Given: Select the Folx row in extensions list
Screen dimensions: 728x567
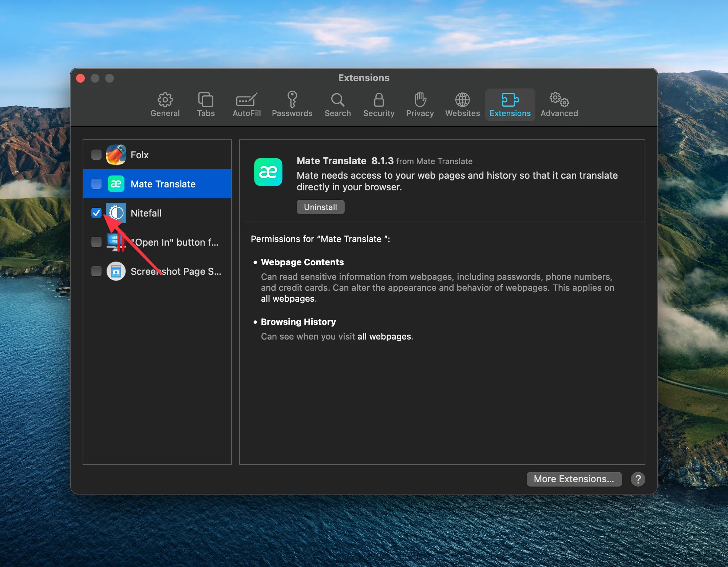Looking at the screenshot, I should click(157, 155).
